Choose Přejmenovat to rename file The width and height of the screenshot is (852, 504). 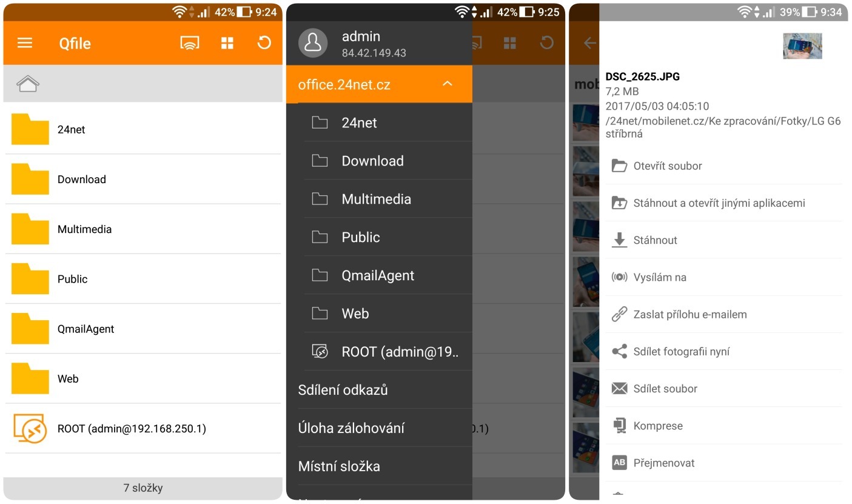click(x=663, y=463)
